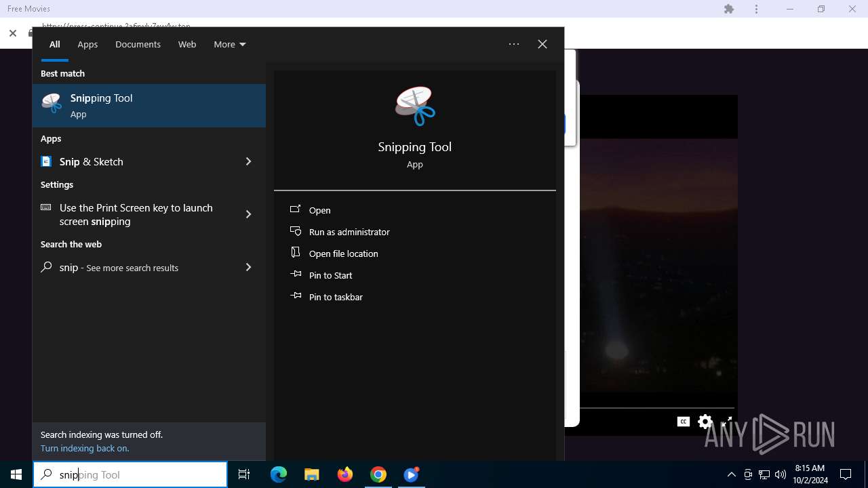Image resolution: width=868 pixels, height=488 pixels.
Task: Open Snipping Tool best match result
Action: click(x=149, y=106)
